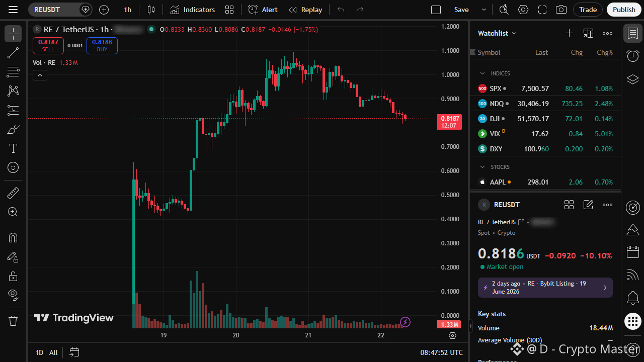
Task: Collapse the right sidebar handle
Action: click(x=470, y=326)
